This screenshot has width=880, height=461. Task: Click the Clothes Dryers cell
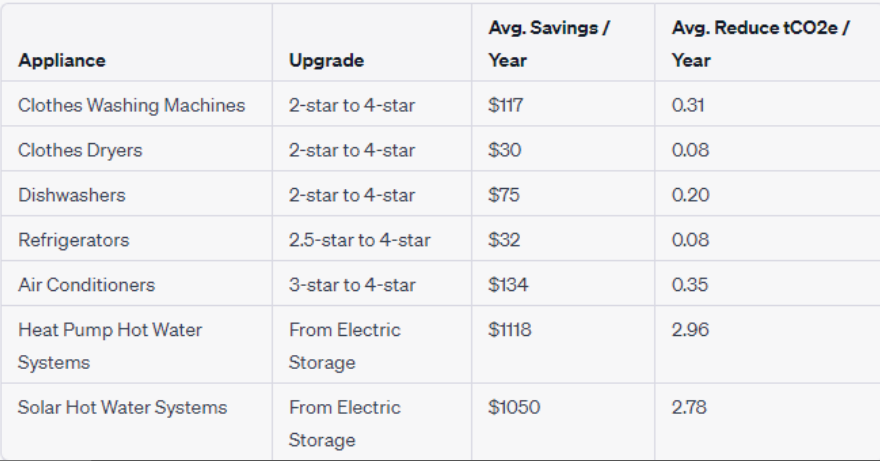pos(80,150)
